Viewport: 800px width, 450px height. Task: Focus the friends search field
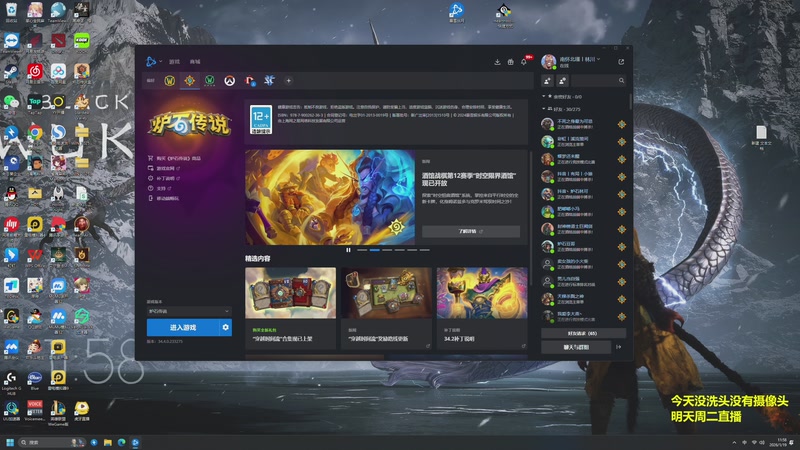[598, 81]
